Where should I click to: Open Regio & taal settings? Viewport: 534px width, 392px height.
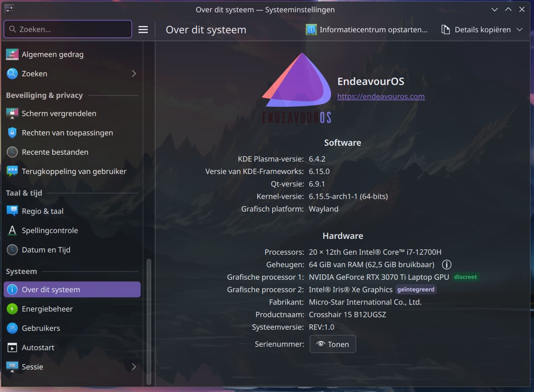click(72, 211)
